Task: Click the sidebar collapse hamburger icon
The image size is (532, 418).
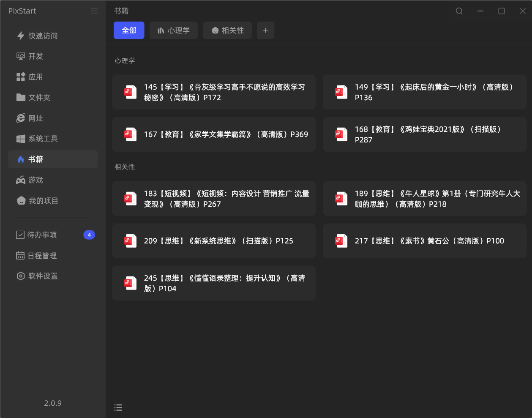Action: [94, 11]
